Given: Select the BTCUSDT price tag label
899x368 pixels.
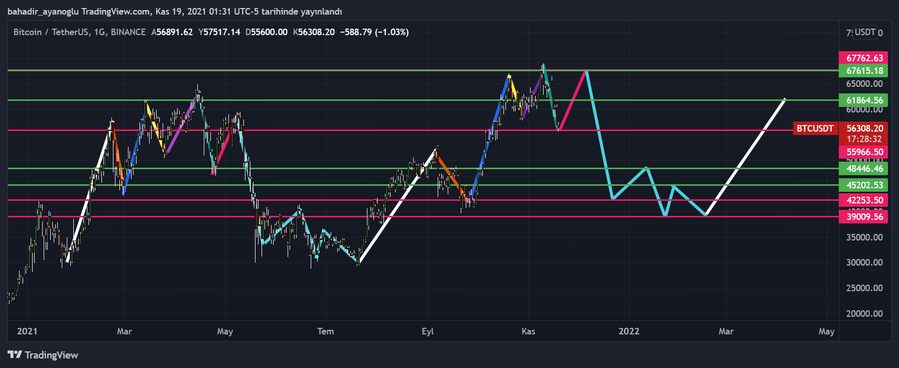Looking at the screenshot, I should tap(814, 128).
